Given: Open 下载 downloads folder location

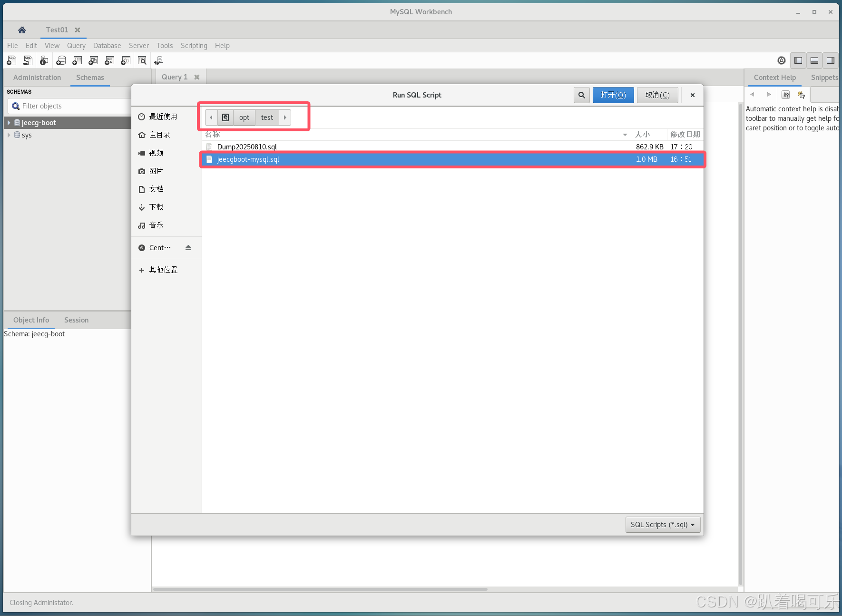Looking at the screenshot, I should 166,207.
